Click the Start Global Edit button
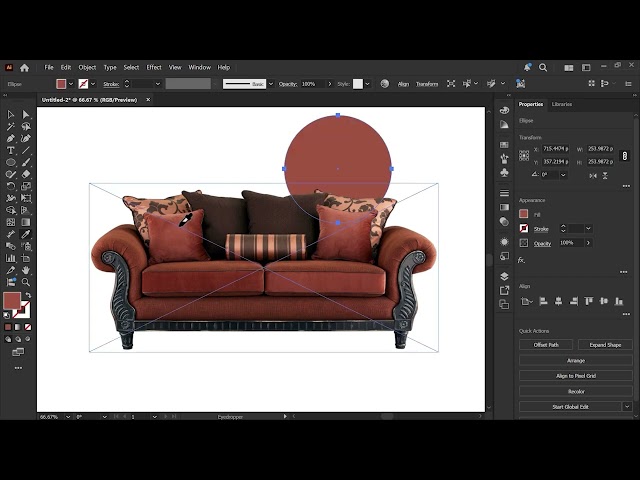640x480 pixels. pos(570,407)
